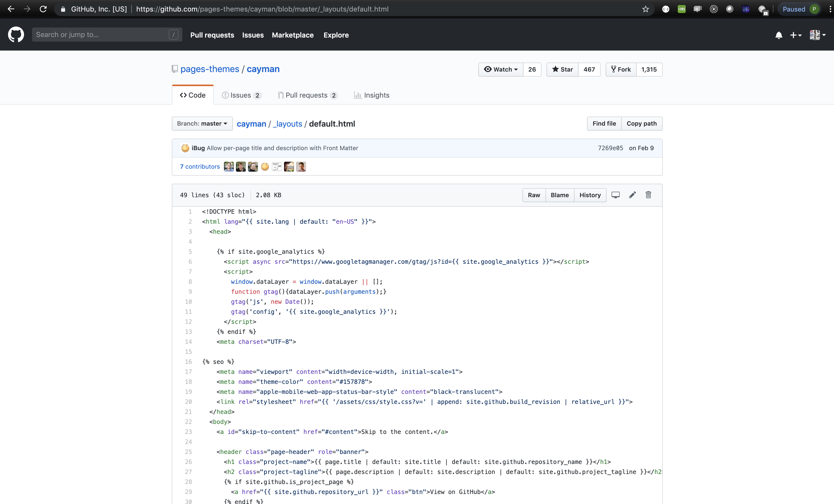The width and height of the screenshot is (834, 504).
Task: Navigate to _layouts folder breadcrumb
Action: tap(287, 124)
